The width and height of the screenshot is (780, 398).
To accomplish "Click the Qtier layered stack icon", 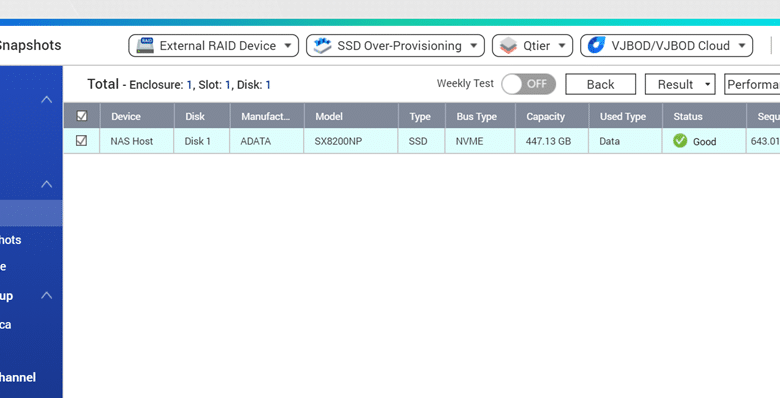I will point(508,46).
